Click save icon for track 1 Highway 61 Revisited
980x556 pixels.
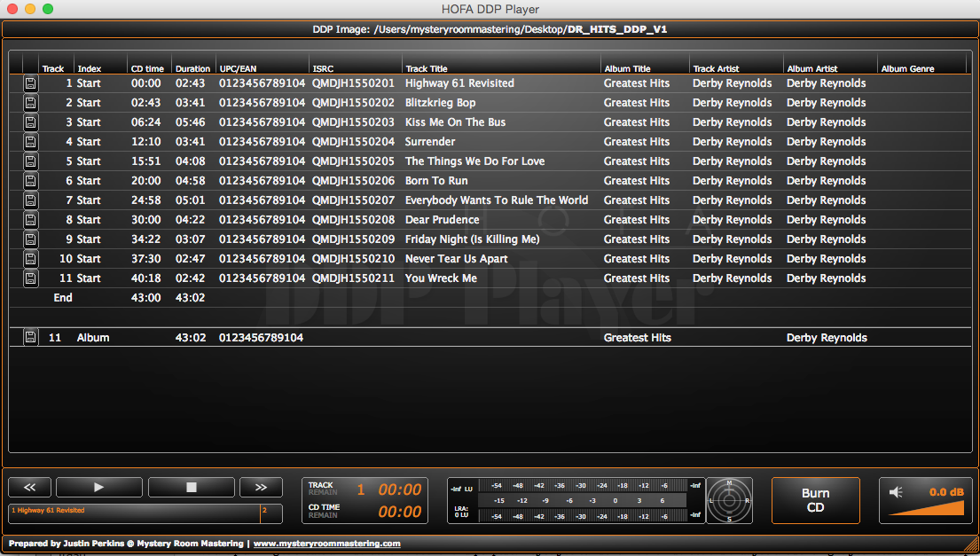31,83
